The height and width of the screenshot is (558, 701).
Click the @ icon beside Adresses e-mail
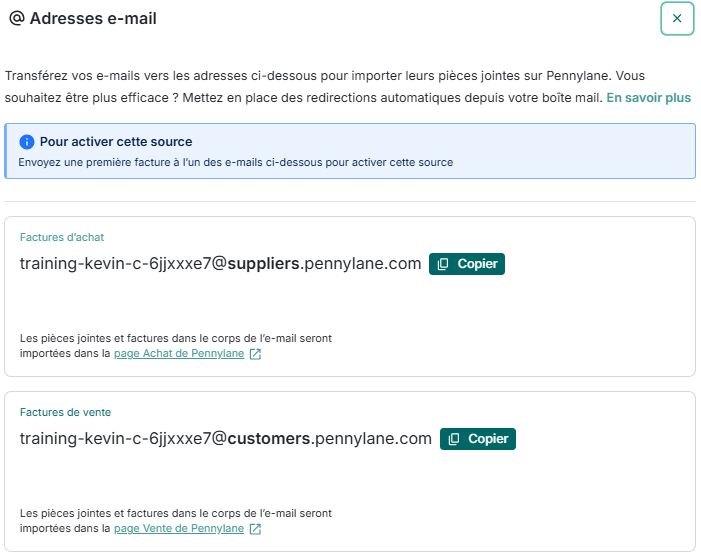pos(16,19)
